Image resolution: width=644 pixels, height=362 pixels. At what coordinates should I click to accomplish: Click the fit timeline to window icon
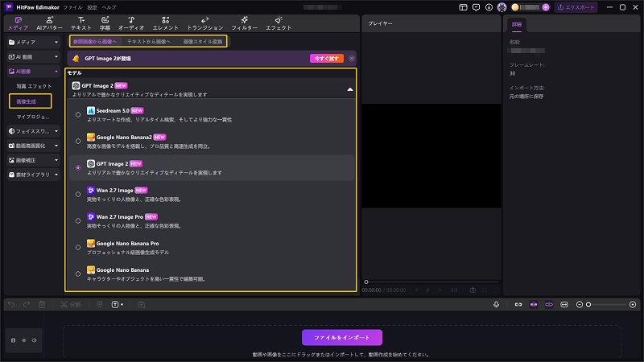coord(564,305)
